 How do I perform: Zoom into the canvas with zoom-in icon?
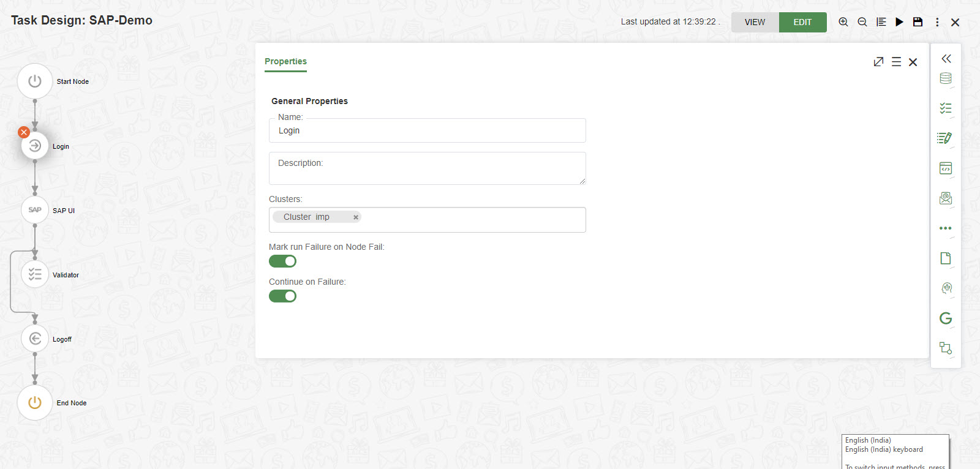[x=843, y=21]
